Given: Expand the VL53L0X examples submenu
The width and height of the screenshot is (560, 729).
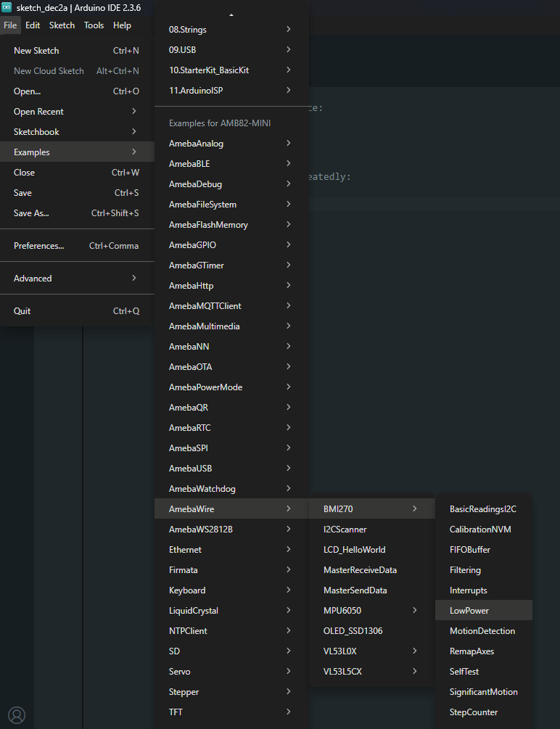Looking at the screenshot, I should [371, 651].
